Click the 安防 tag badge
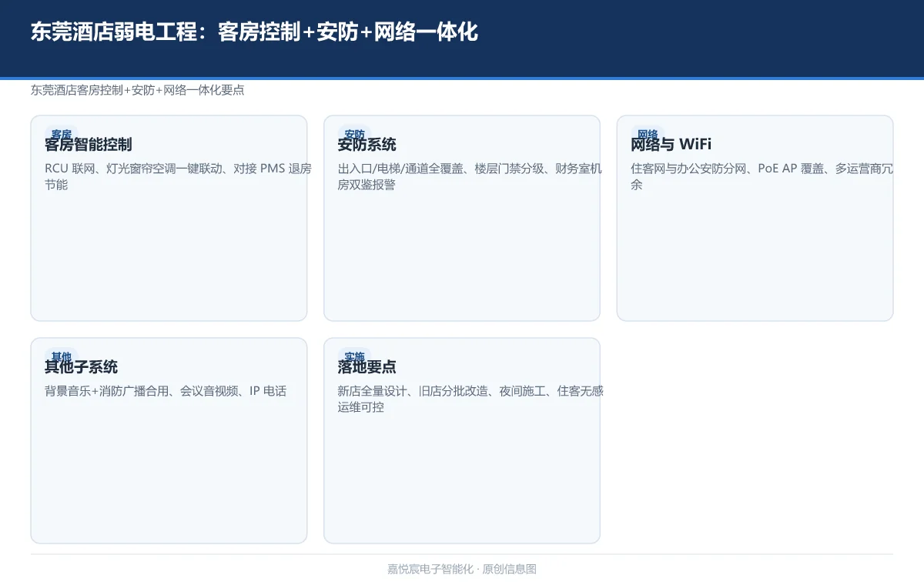 click(x=355, y=134)
